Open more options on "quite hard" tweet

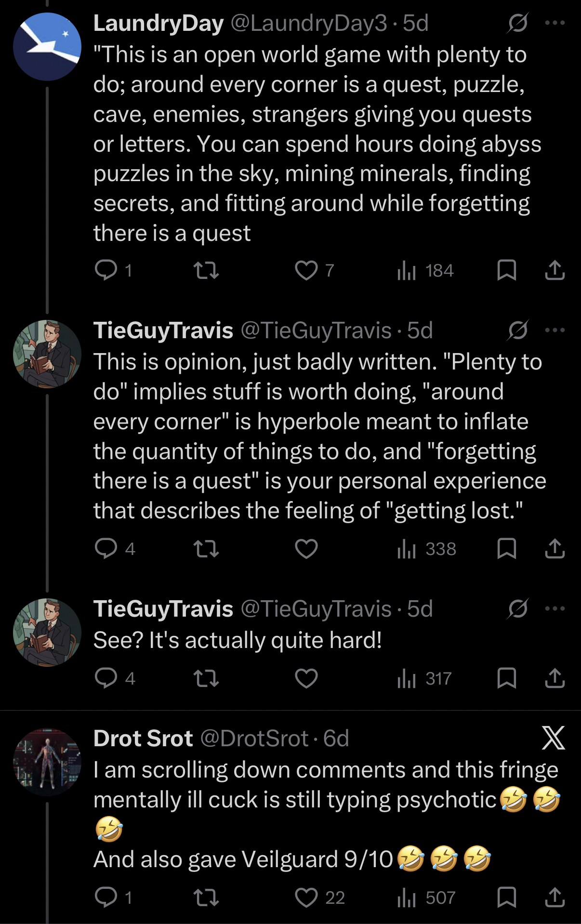point(555,608)
